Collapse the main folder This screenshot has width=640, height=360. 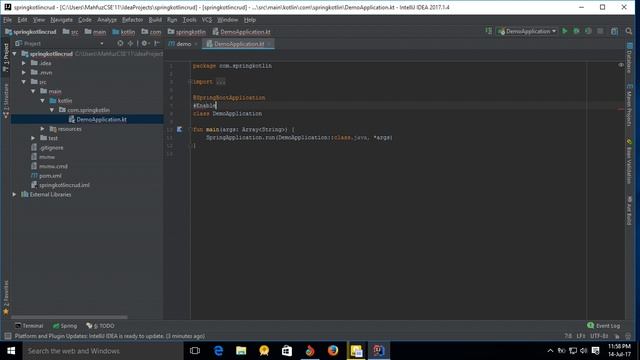(33, 91)
